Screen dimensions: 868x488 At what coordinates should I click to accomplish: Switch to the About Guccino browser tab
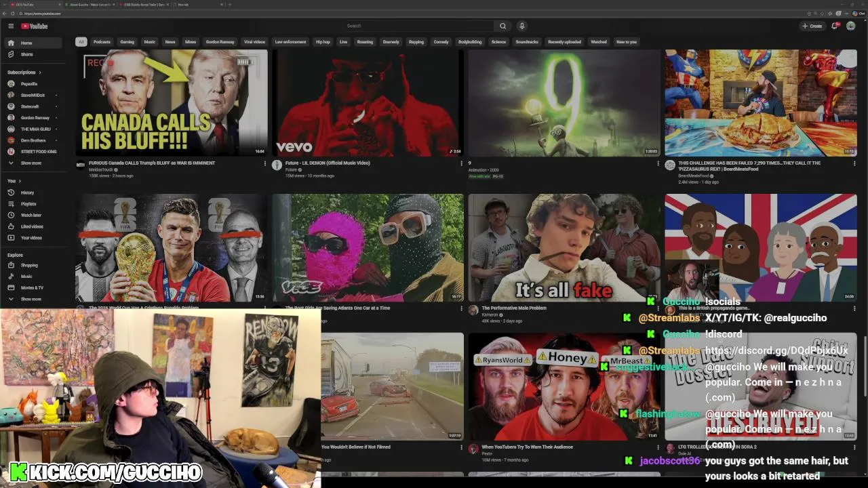click(90, 5)
